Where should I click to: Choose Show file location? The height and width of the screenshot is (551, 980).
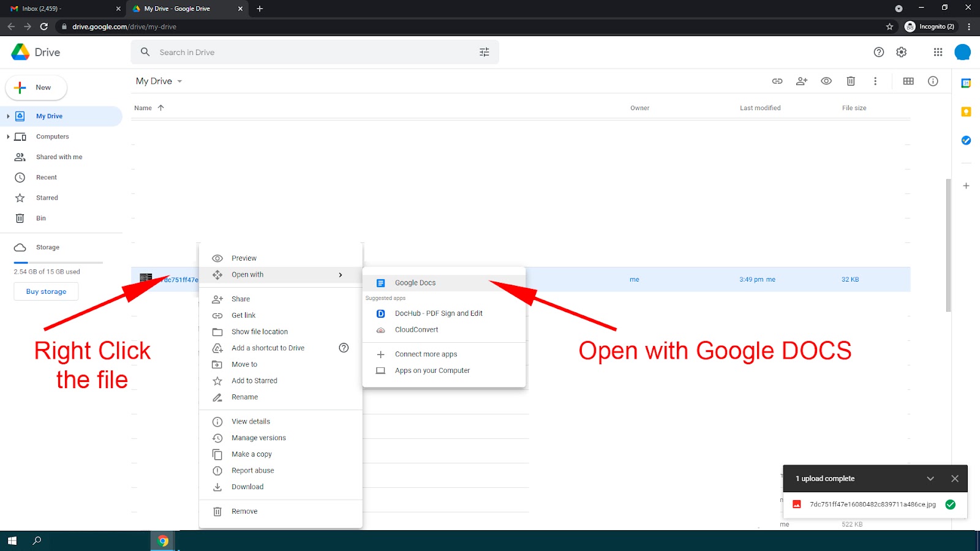[x=281, y=332]
